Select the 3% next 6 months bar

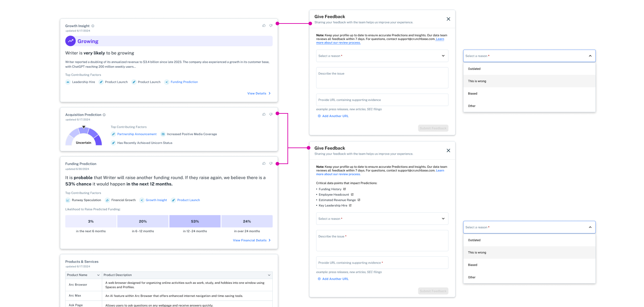[91, 221]
